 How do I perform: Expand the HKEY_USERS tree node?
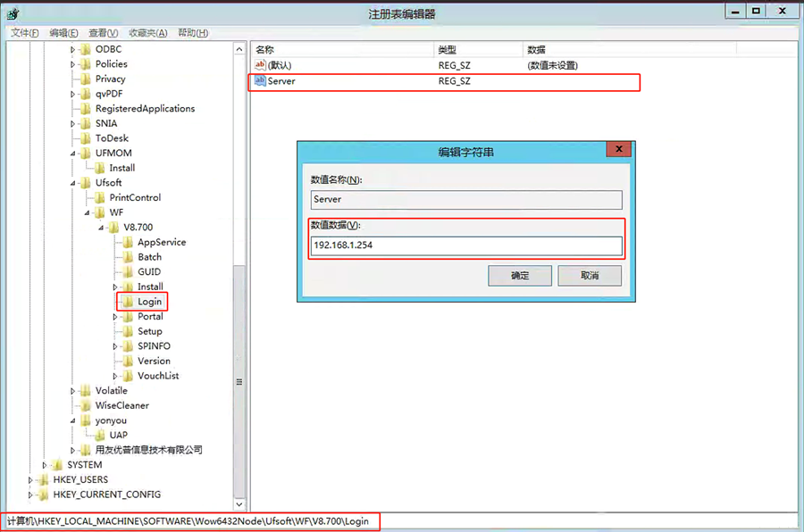click(x=30, y=480)
